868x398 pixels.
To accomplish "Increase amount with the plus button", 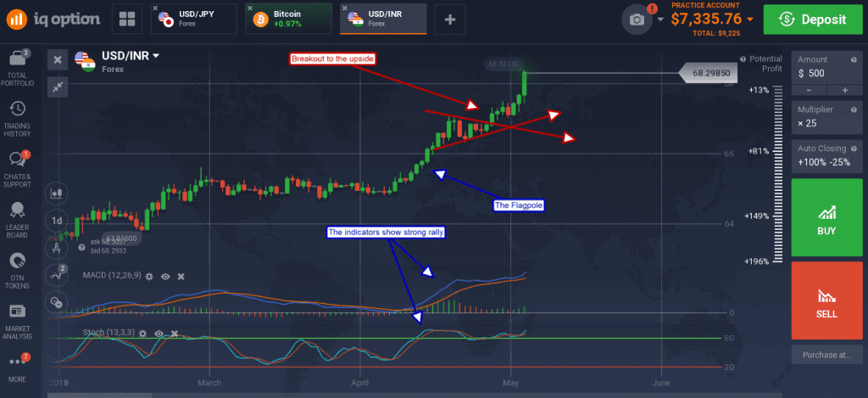I will point(845,90).
